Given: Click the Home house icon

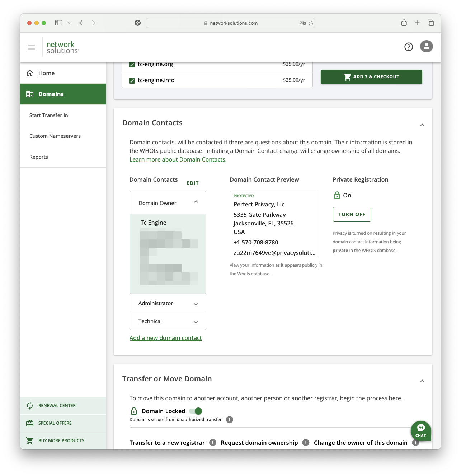Looking at the screenshot, I should 30,73.
